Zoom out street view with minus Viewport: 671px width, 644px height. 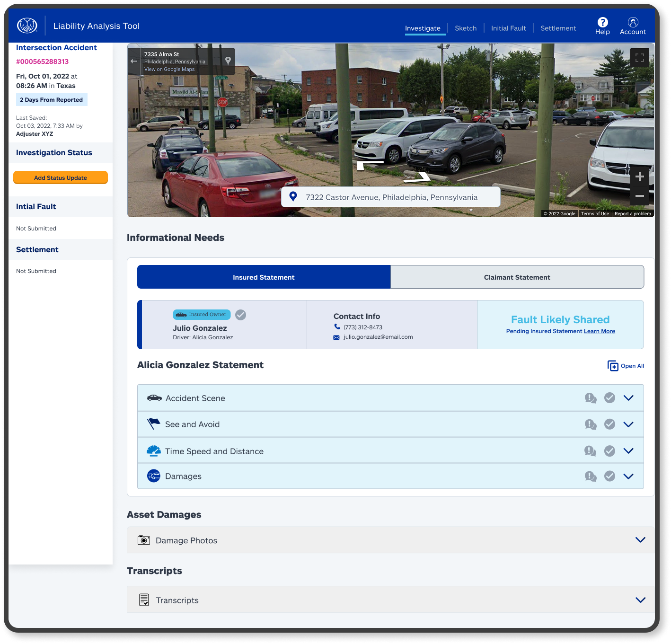coord(640,196)
